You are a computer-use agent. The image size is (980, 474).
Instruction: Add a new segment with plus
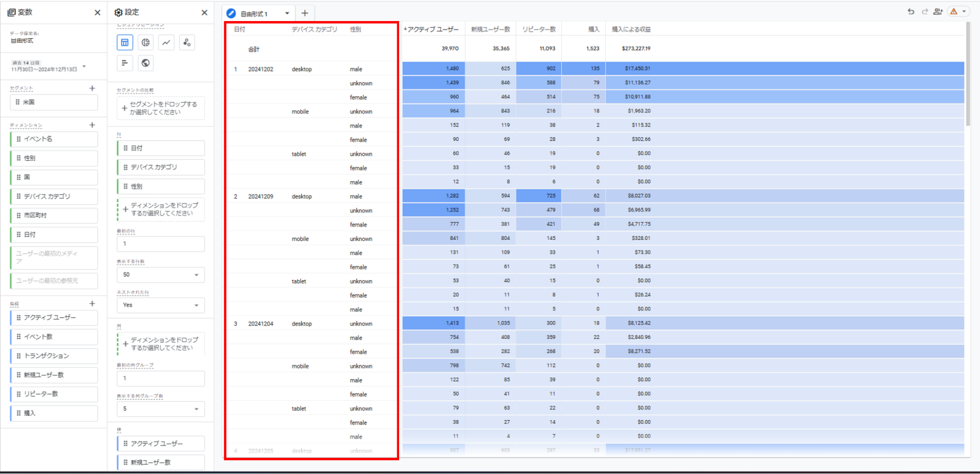(x=92, y=88)
